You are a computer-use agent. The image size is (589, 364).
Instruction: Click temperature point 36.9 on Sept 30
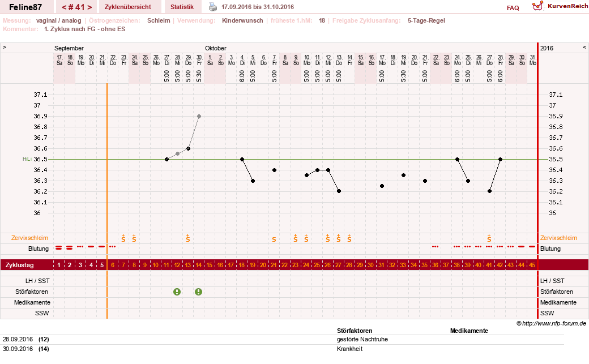[x=199, y=117]
